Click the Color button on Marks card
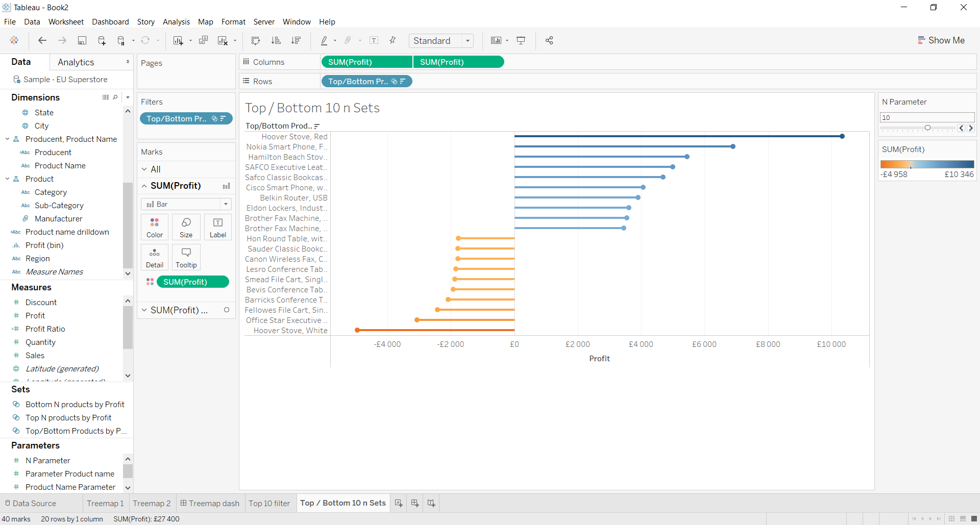This screenshot has height=525, width=980. [x=155, y=227]
